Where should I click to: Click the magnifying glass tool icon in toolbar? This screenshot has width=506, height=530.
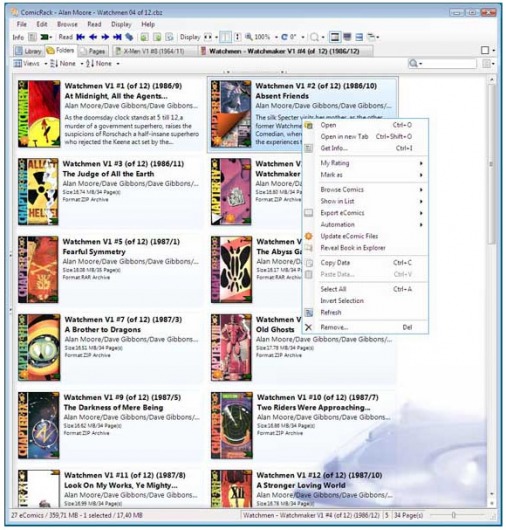314,37
